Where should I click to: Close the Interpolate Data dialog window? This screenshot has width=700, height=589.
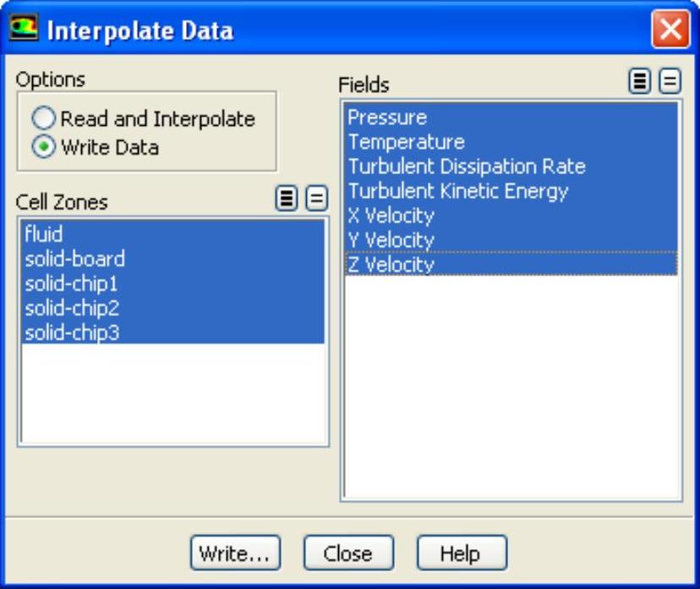[x=670, y=31]
